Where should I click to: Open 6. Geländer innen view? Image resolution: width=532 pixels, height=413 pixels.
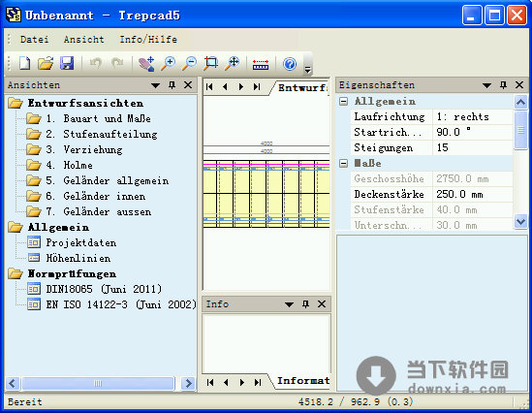(96, 196)
